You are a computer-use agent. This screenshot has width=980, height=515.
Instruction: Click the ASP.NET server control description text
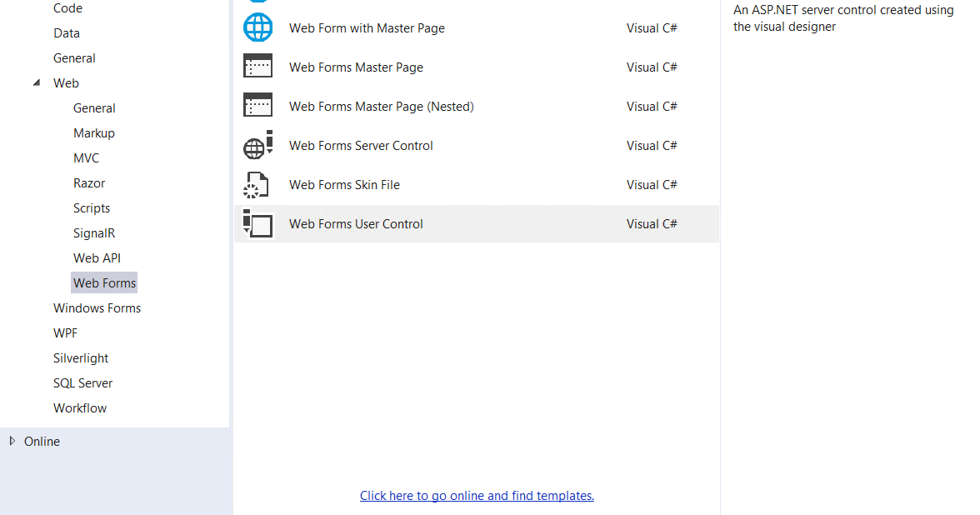(x=843, y=18)
